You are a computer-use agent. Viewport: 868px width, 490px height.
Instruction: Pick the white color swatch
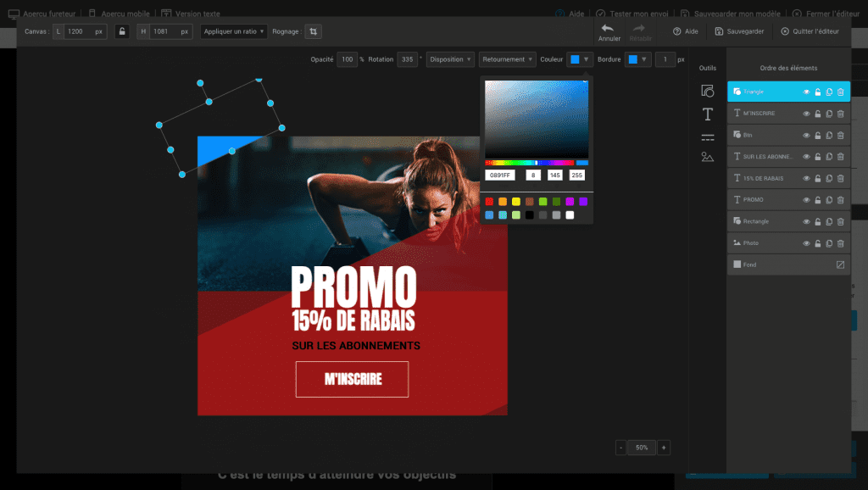[x=570, y=214]
